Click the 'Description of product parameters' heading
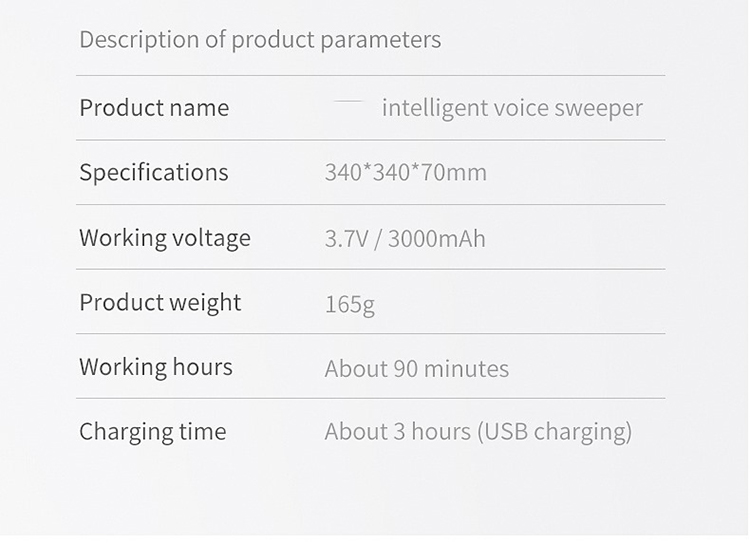The height and width of the screenshot is (543, 750). [x=260, y=40]
